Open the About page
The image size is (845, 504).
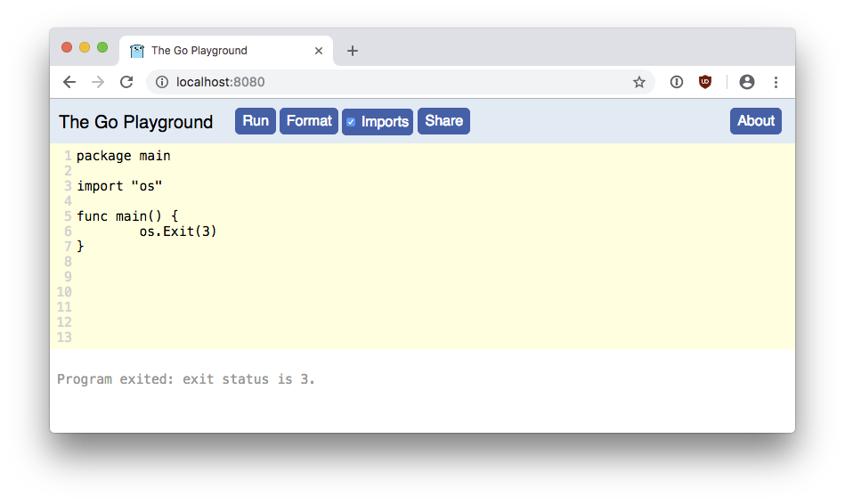point(756,121)
